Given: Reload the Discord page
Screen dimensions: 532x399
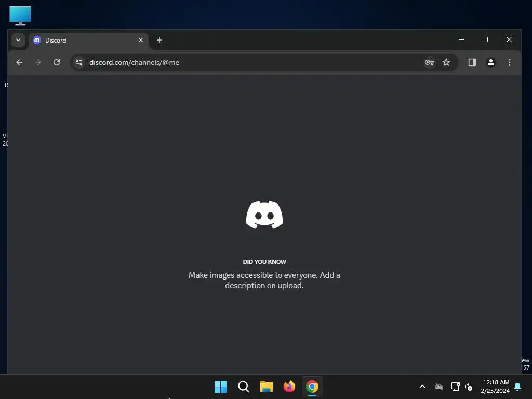Looking at the screenshot, I should [x=57, y=62].
